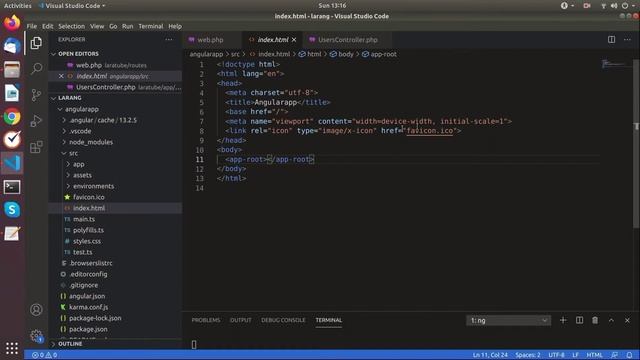Click the errors and warnings status indicator

[x=44, y=355]
